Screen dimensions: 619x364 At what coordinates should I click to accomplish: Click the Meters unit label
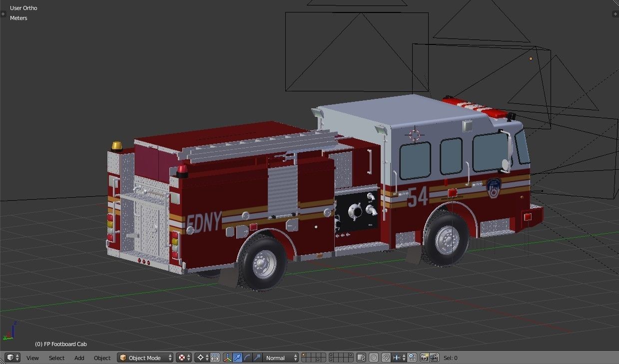point(18,18)
